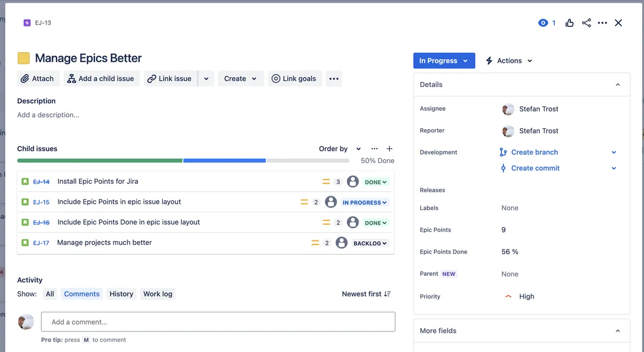The height and width of the screenshot is (352, 644).
Task: Click the thumbs-up vote icon
Action: click(x=569, y=23)
